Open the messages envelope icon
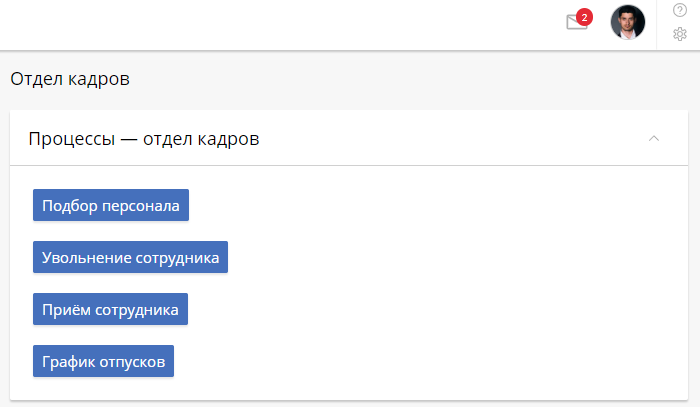 point(576,21)
